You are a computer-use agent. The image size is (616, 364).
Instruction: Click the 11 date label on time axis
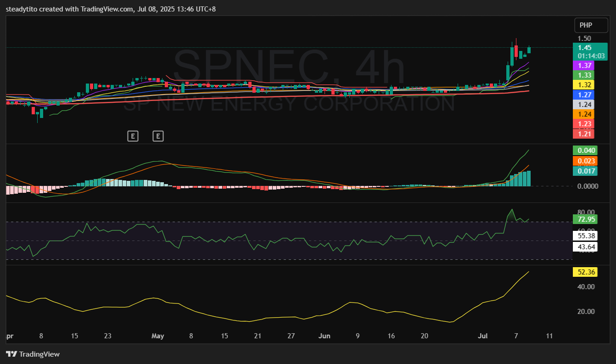(x=549, y=336)
